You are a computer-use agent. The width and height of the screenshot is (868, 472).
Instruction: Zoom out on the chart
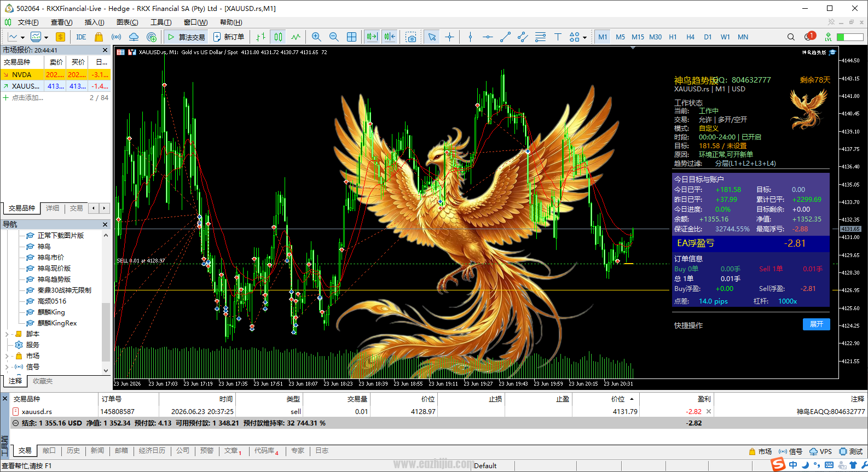point(334,37)
